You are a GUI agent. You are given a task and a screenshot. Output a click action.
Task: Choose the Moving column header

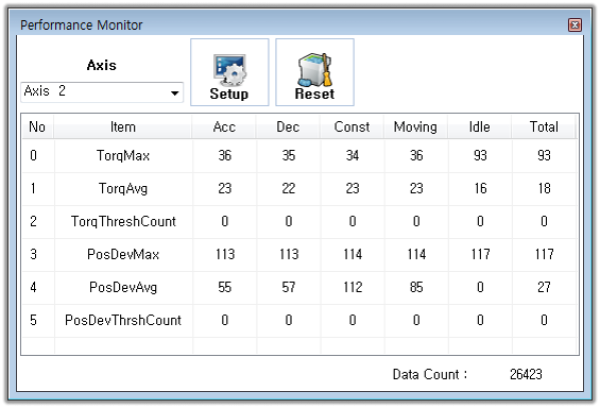pyautogui.click(x=415, y=127)
